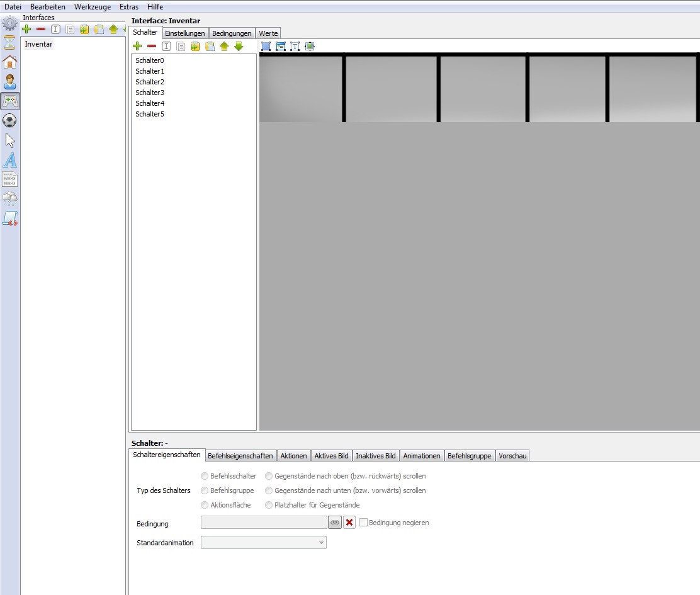This screenshot has height=595, width=700.
Task: Open Aktives Bild tab
Action: pyautogui.click(x=331, y=456)
